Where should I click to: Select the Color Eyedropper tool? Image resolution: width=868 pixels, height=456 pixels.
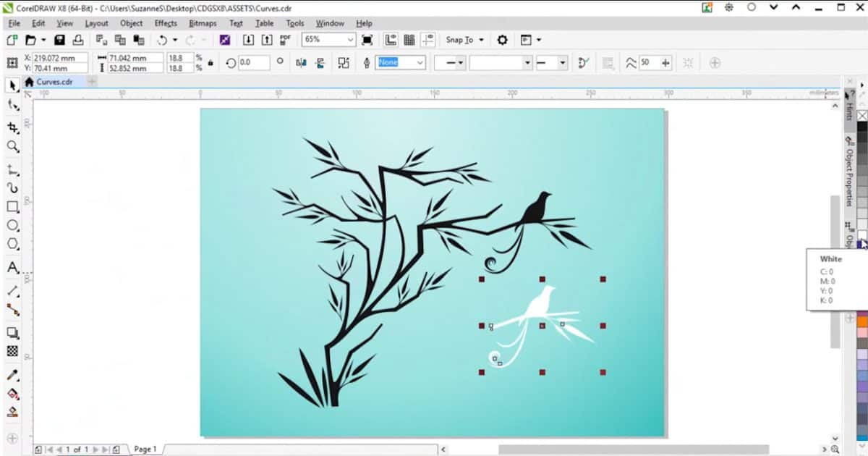[x=12, y=376]
